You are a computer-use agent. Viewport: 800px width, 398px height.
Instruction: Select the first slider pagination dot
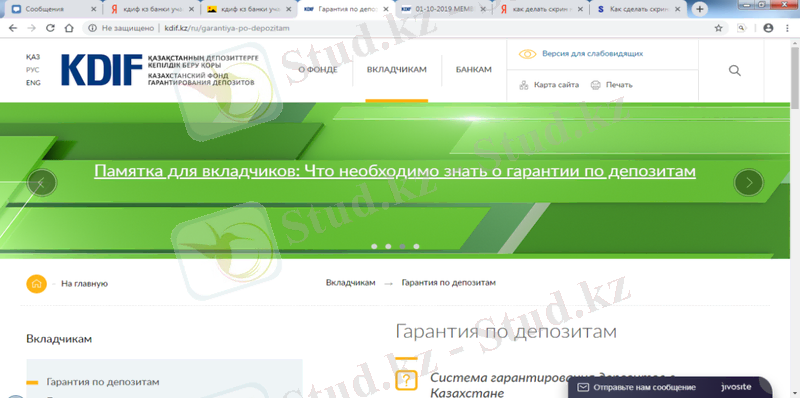pos(374,246)
